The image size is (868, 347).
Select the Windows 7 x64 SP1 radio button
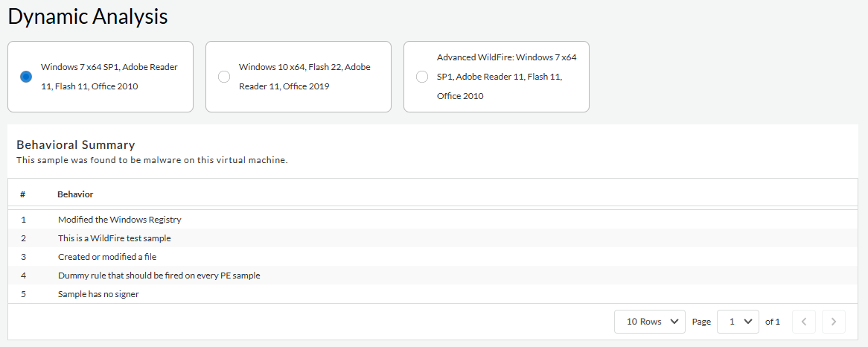[26, 77]
